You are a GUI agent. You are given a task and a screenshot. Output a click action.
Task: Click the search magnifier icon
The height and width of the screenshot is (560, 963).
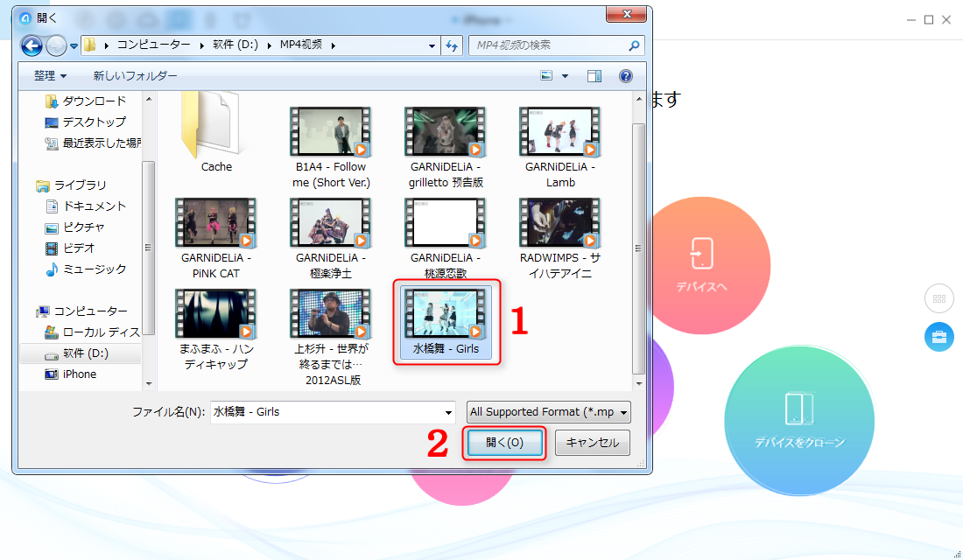(x=634, y=45)
